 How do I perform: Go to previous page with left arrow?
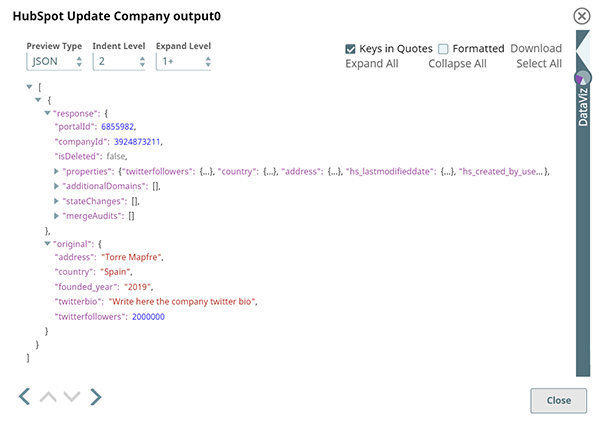24,397
